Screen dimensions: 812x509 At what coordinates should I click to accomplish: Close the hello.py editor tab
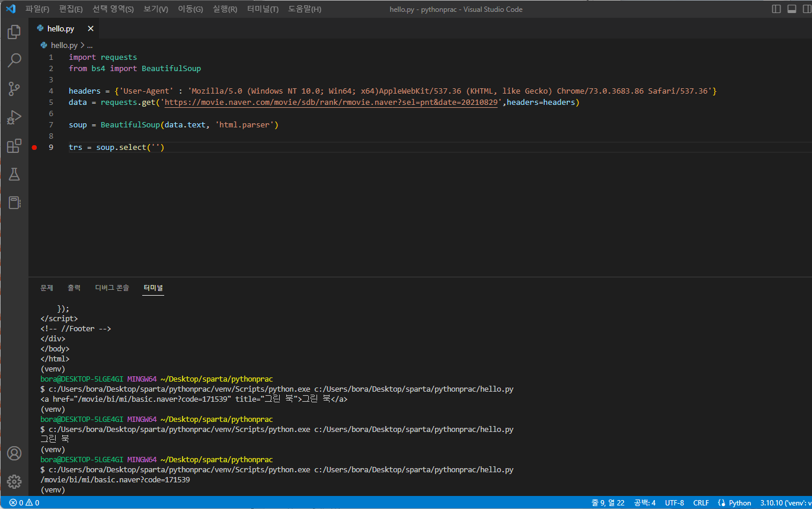pos(91,28)
